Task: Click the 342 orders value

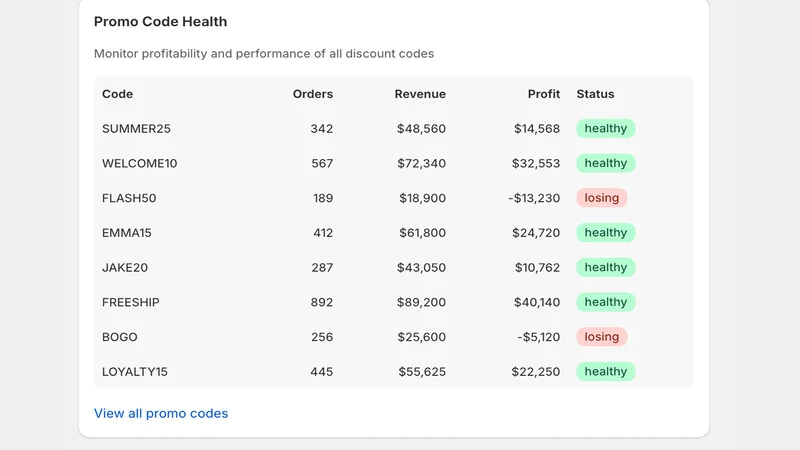Action: click(x=321, y=129)
